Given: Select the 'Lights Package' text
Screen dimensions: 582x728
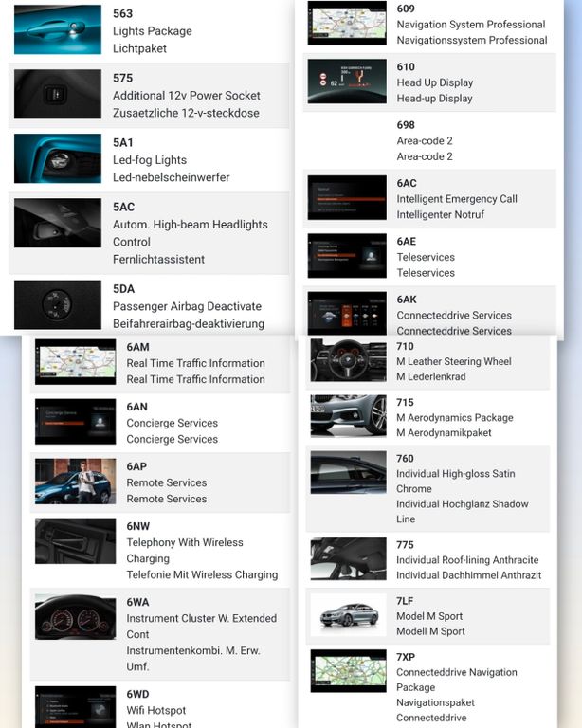Looking at the screenshot, I should pyautogui.click(x=153, y=31).
